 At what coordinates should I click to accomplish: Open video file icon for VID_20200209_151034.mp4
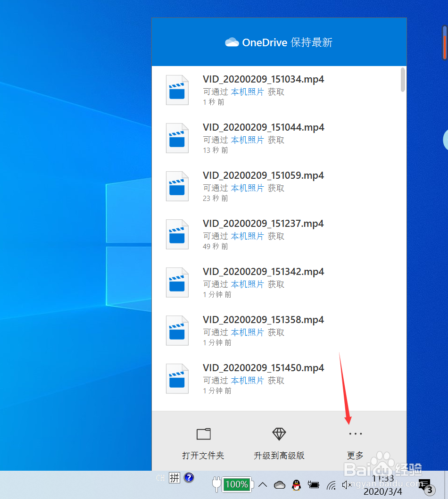(177, 90)
